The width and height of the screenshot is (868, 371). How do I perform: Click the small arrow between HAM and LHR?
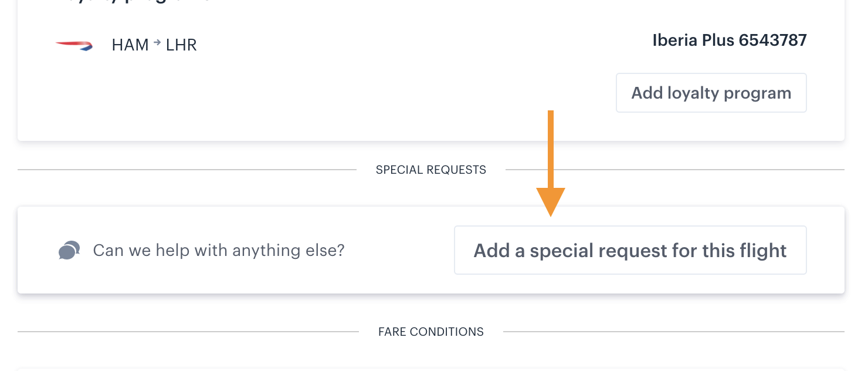[157, 43]
